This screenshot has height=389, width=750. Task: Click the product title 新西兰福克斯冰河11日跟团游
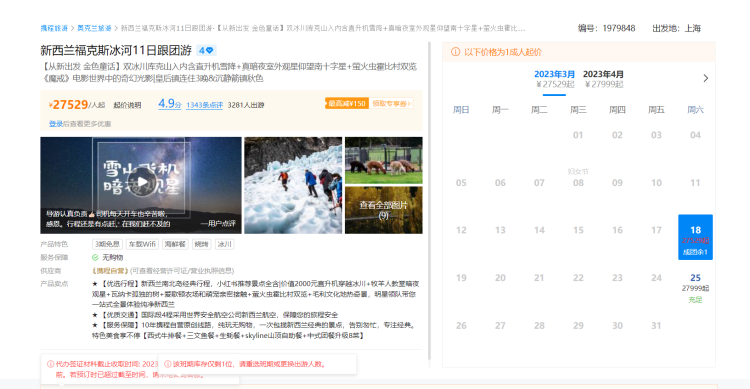(116, 50)
